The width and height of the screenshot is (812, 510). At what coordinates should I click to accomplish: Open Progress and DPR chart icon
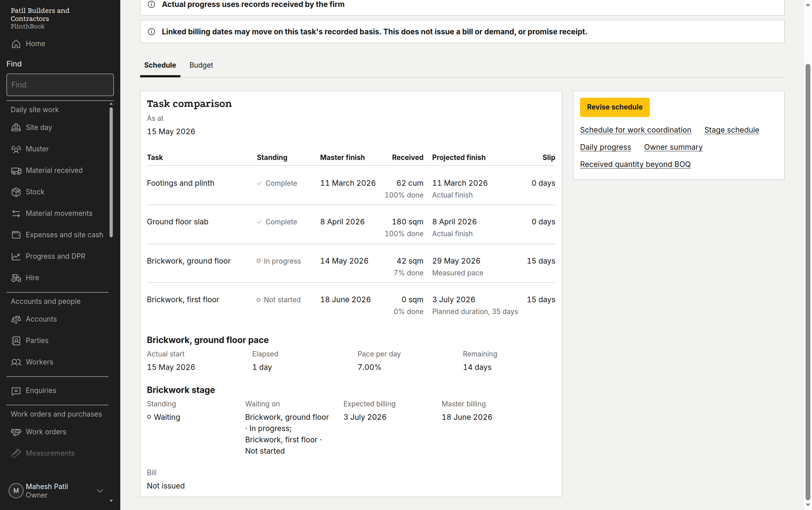(x=16, y=256)
